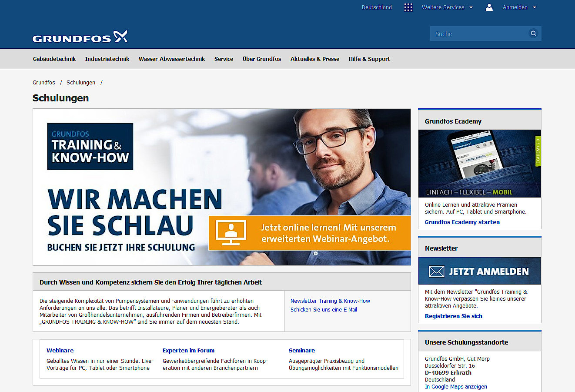
Task: Select Deutschland country link
Action: click(377, 7)
